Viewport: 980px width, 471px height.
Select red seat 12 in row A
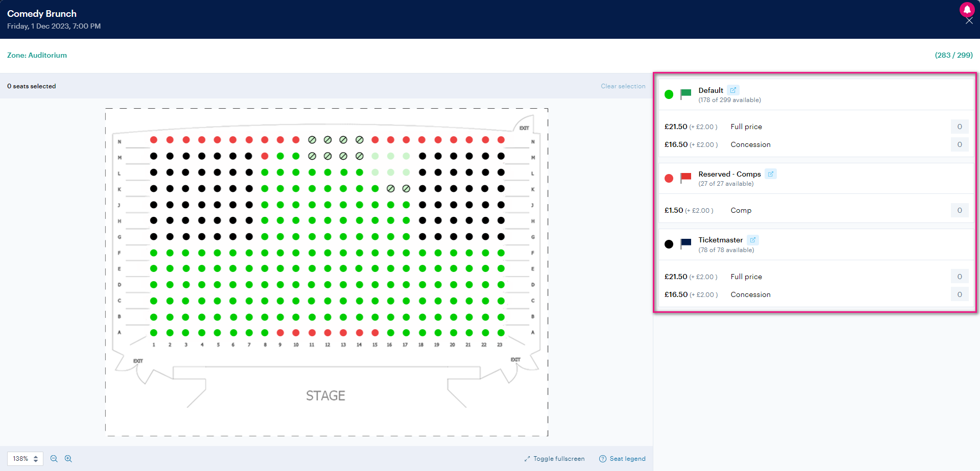[x=328, y=333]
